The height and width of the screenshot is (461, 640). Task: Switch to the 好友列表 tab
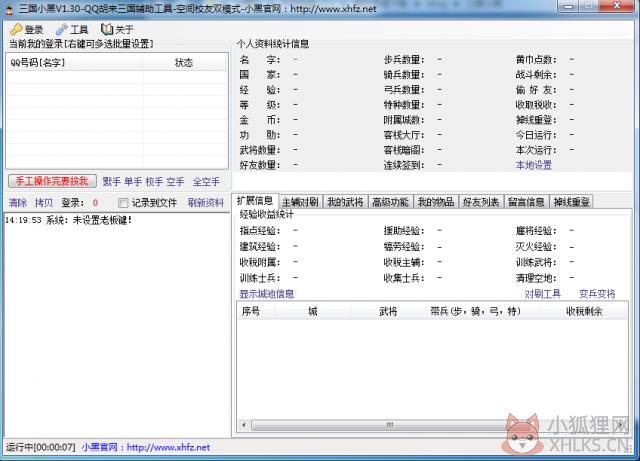tap(481, 202)
